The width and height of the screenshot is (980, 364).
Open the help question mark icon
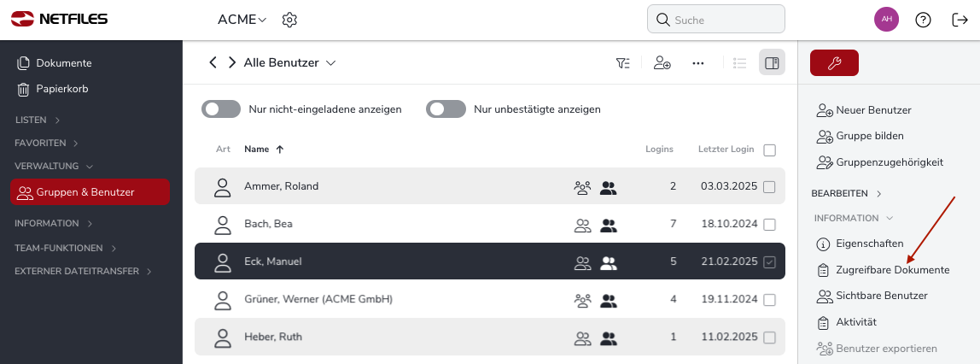[x=923, y=20]
